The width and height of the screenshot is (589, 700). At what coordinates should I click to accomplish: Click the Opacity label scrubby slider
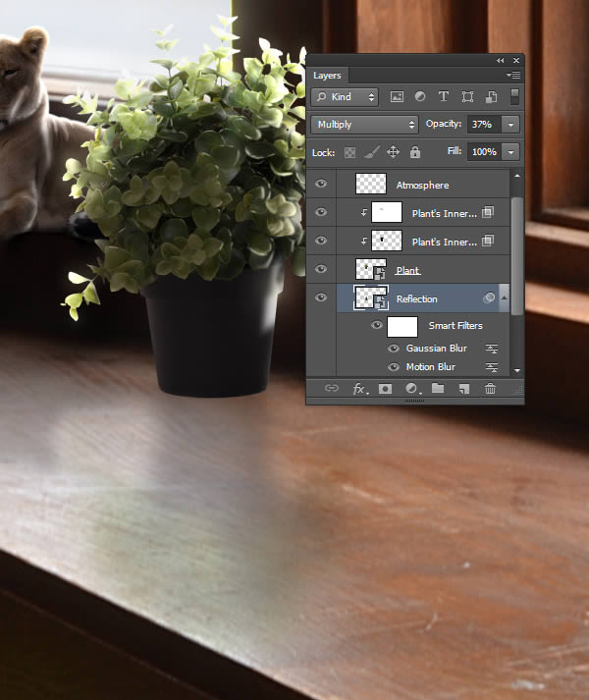coord(444,124)
